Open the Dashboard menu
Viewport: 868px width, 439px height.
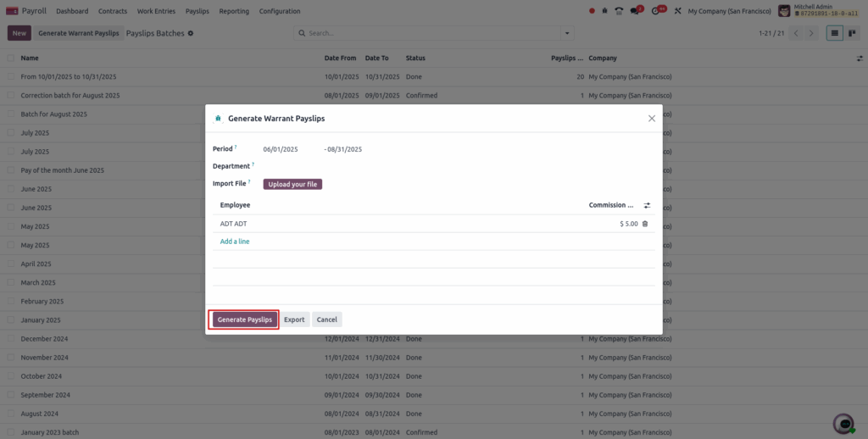pos(72,11)
